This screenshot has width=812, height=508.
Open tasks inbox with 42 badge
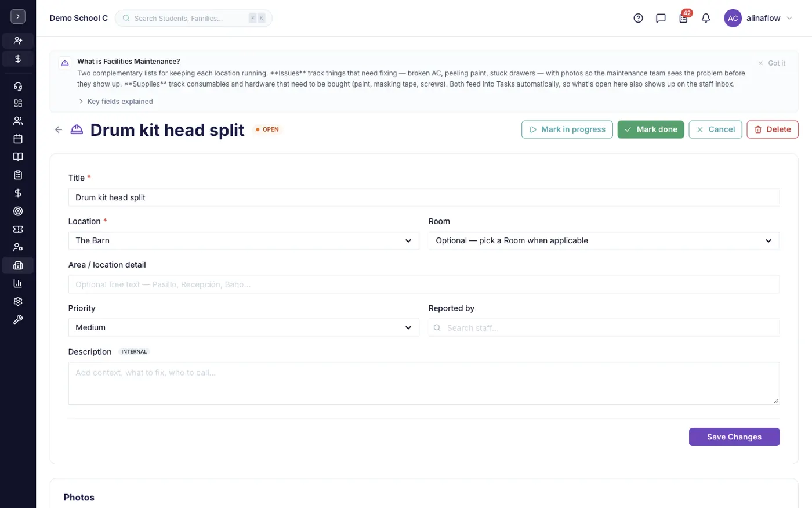(684, 18)
